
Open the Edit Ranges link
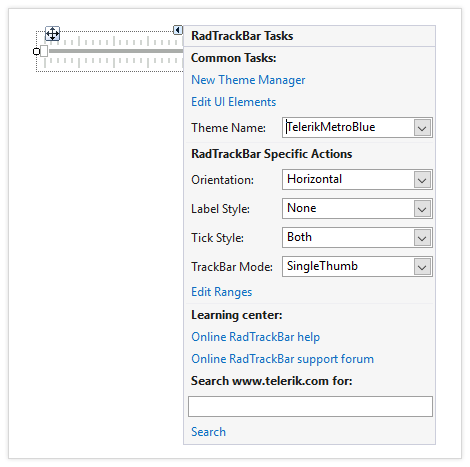(x=221, y=292)
